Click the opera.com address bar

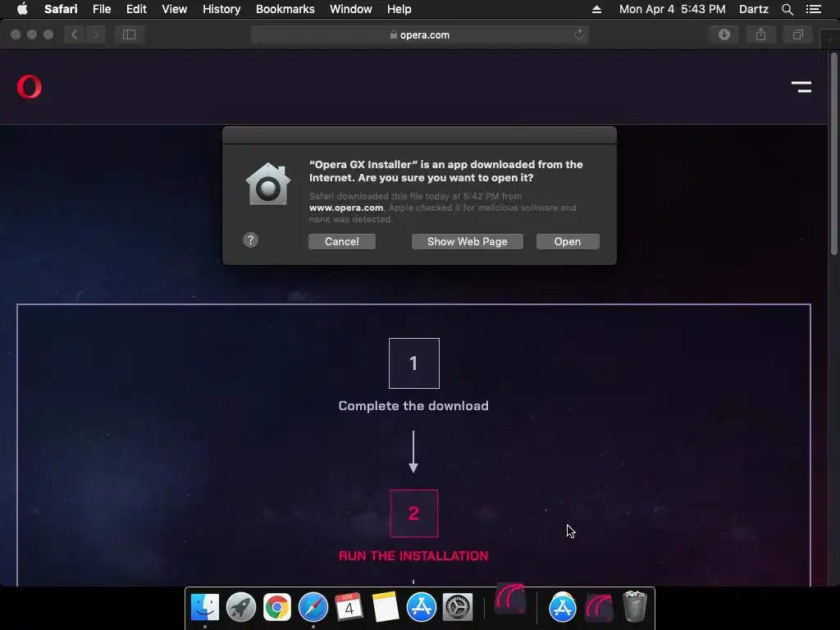click(x=419, y=34)
